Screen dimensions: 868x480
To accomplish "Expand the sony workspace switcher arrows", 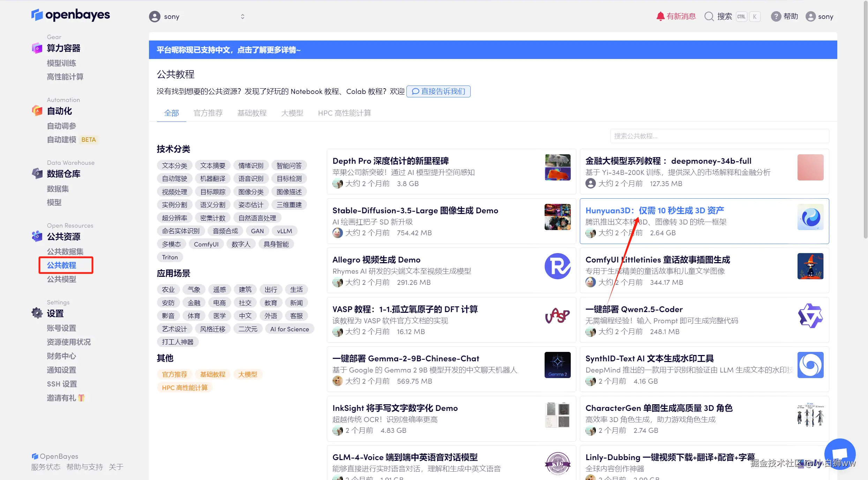I will click(242, 16).
